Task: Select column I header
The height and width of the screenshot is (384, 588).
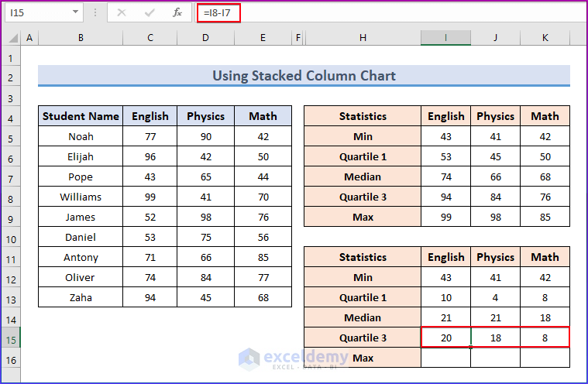Action: (x=445, y=38)
